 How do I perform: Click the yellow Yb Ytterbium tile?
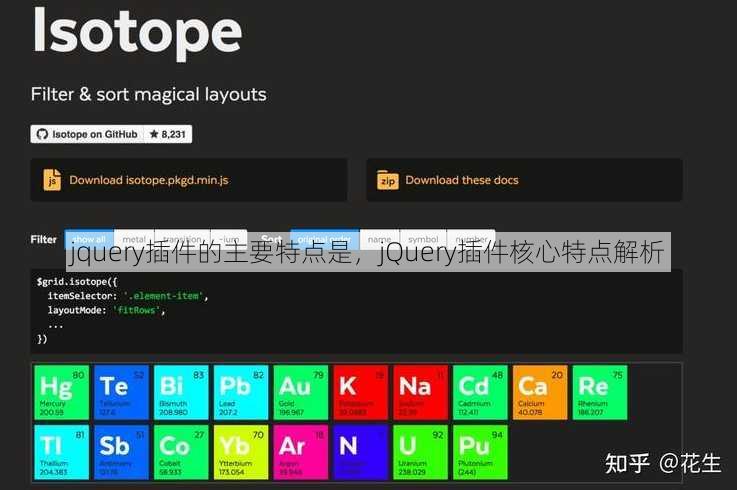coord(241,452)
